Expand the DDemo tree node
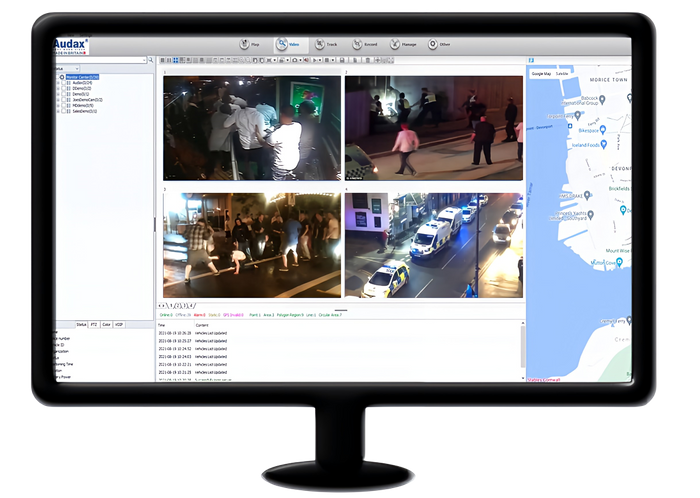 coord(58,88)
